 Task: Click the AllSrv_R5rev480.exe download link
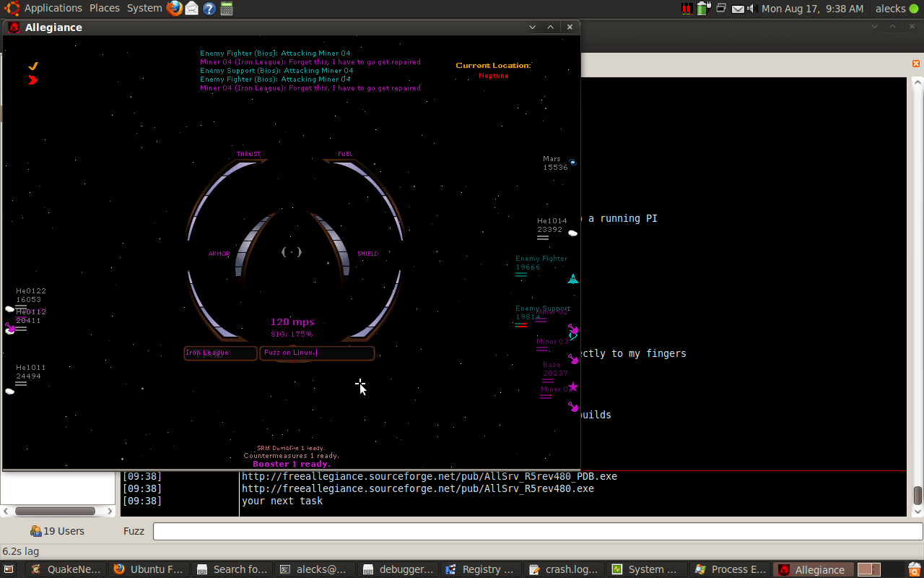point(417,488)
